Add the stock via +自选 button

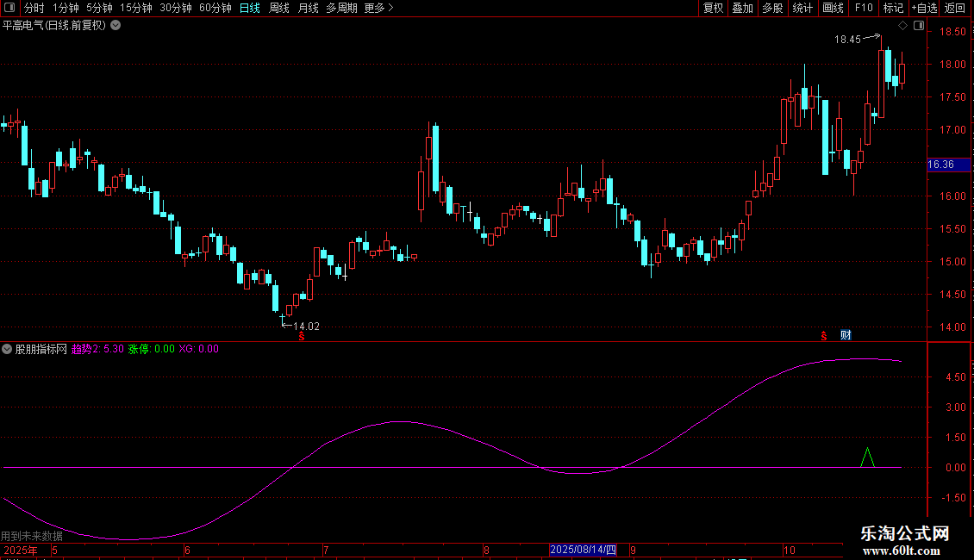click(x=923, y=9)
